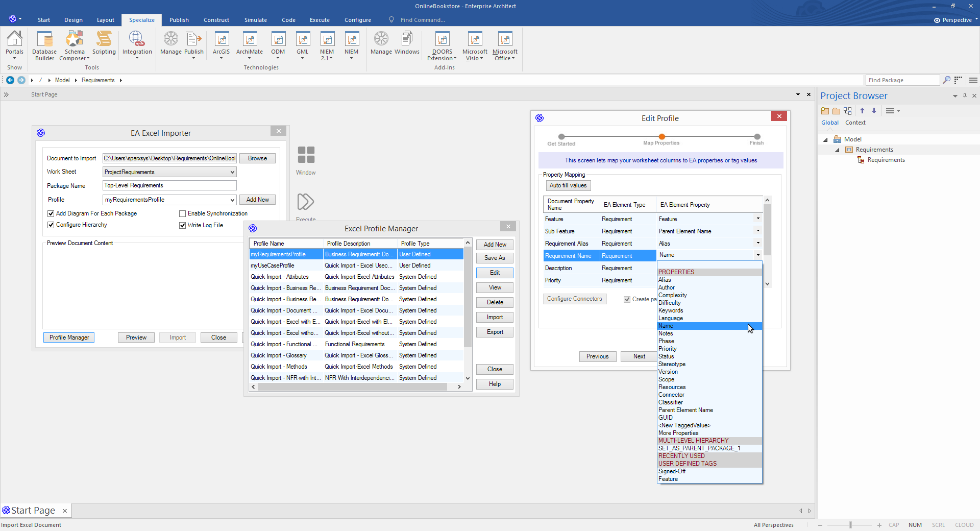Open the Database Builder tool
This screenshot has width=980, height=531.
click(x=44, y=45)
